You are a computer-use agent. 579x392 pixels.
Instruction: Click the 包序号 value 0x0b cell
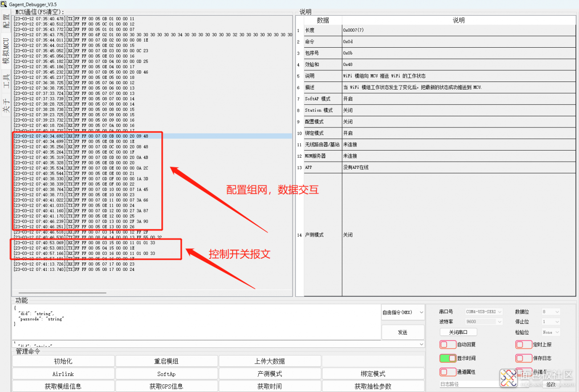(459, 53)
